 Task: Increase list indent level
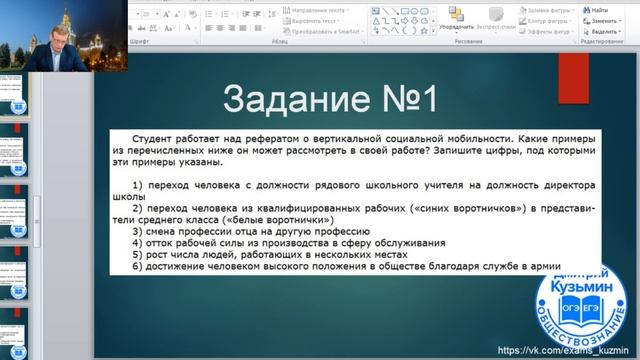click(257, 14)
